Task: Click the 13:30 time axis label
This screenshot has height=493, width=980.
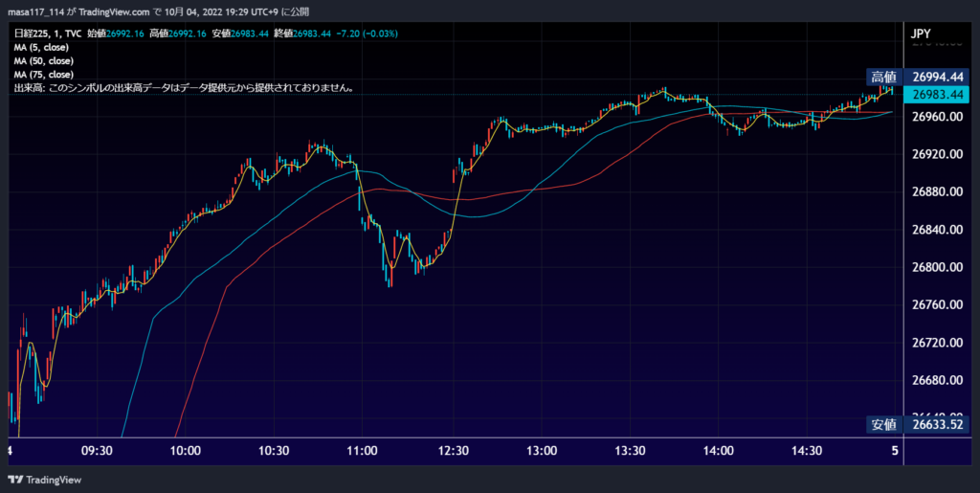Action: tap(630, 451)
